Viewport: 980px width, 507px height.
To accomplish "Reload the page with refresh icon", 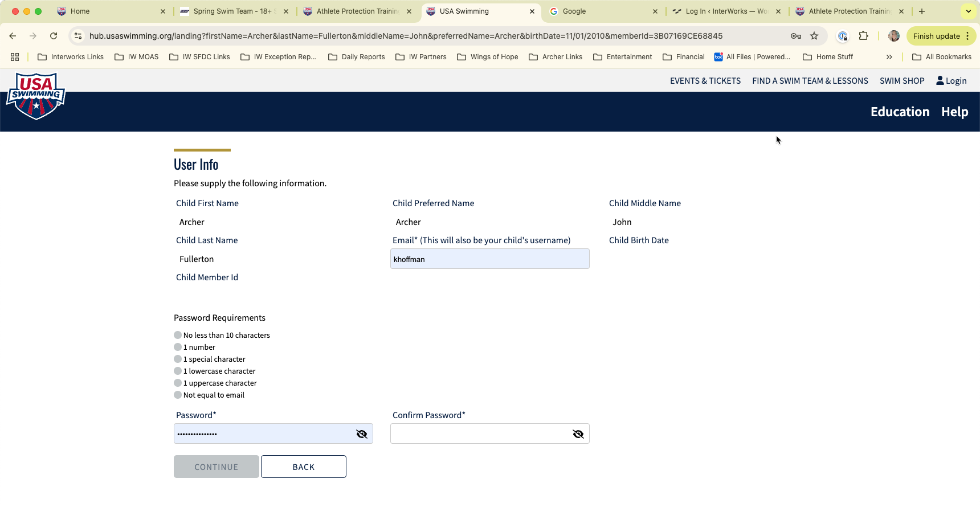I will coord(54,36).
